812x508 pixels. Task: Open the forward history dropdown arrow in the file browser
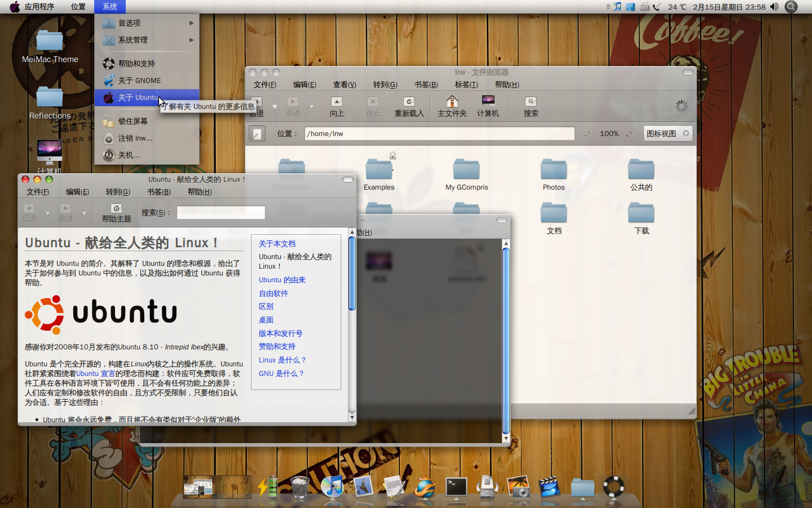click(311, 106)
